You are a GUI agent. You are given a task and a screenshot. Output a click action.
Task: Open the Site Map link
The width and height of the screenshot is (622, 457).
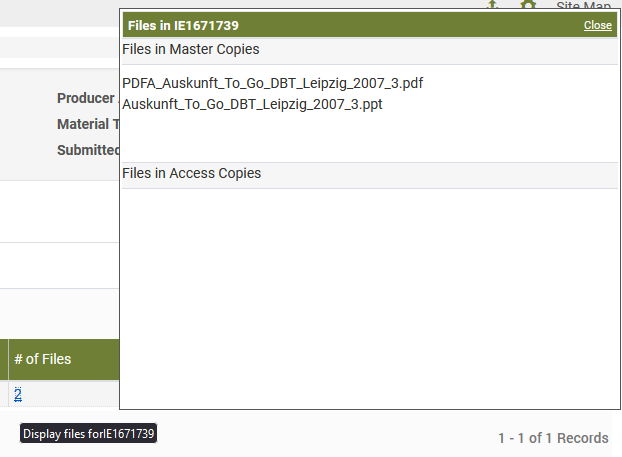[583, 5]
